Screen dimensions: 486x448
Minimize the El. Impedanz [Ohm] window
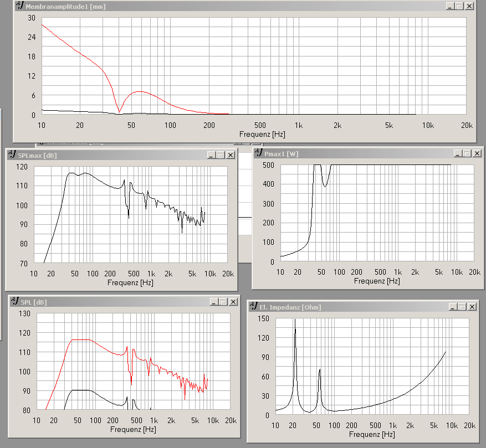[x=453, y=307]
